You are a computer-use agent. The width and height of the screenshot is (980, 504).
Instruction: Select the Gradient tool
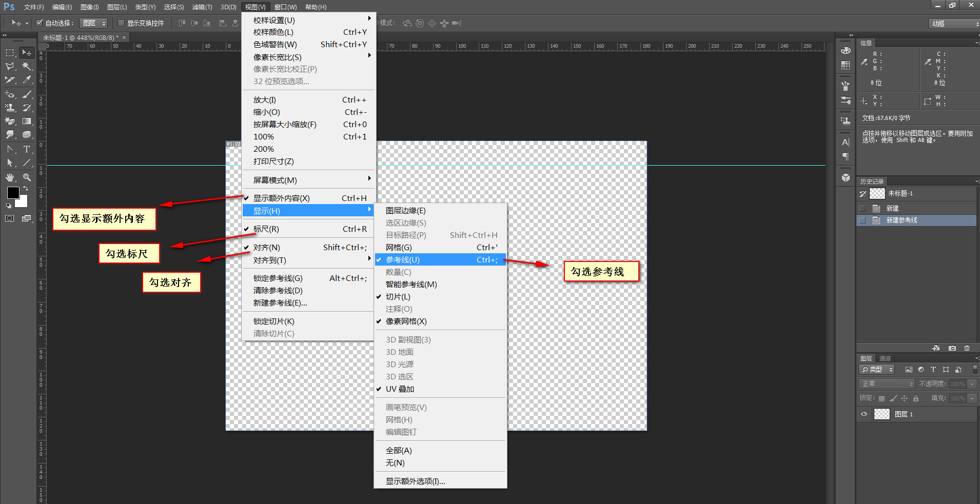(27, 121)
